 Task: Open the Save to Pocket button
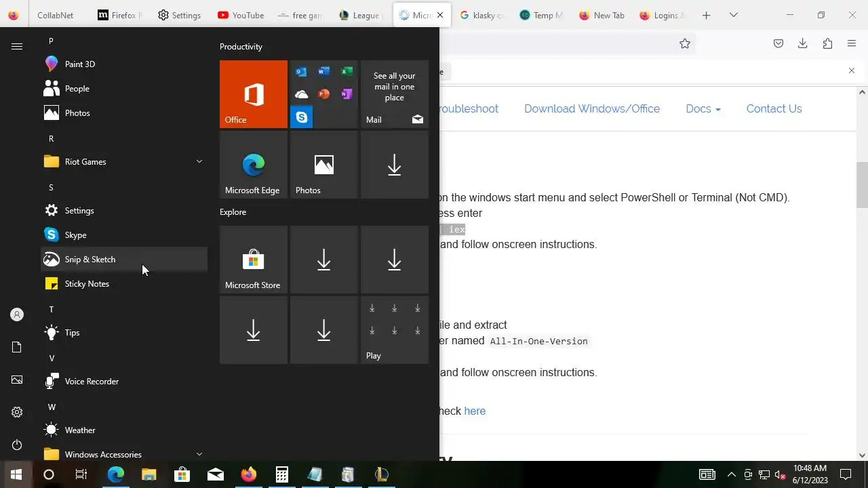778,43
